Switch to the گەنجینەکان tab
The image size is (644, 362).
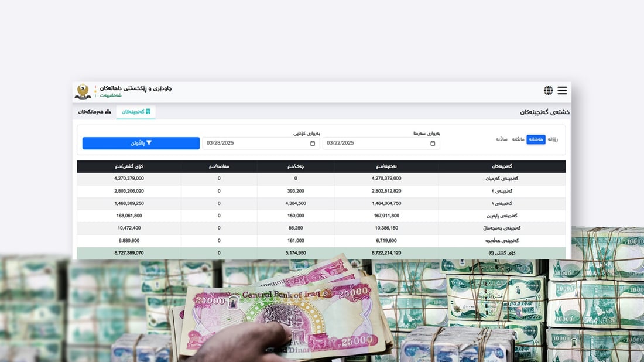(x=136, y=111)
